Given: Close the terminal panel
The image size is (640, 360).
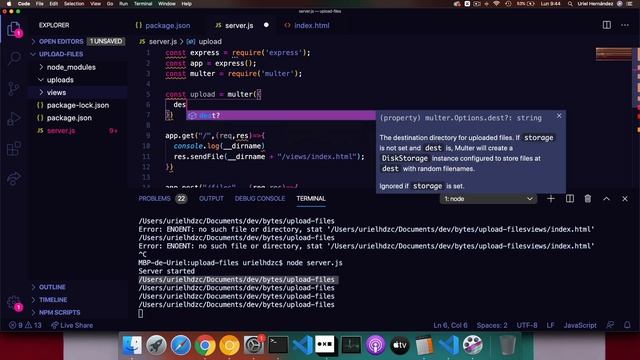Looking at the screenshot, I should 624,199.
